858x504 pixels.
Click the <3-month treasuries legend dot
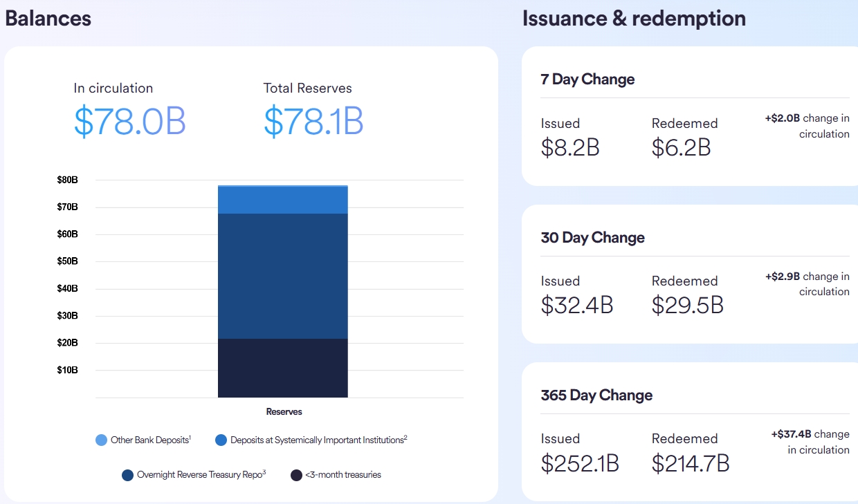click(296, 475)
